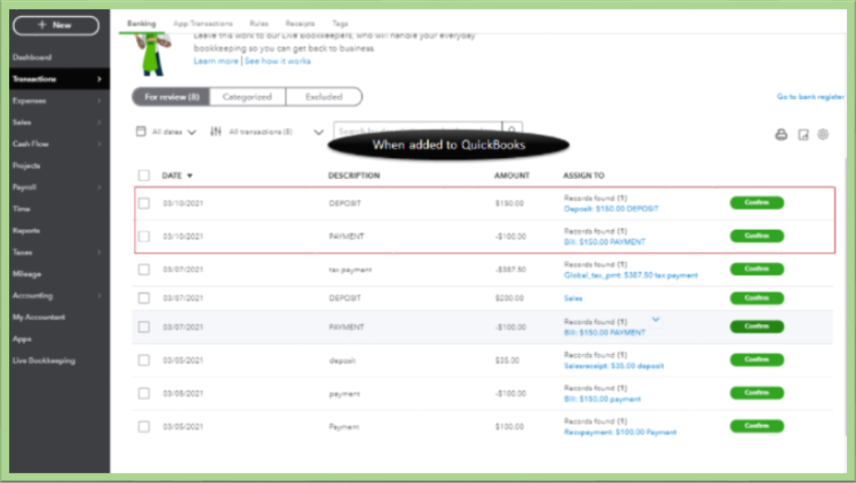
Task: Open Live Bookkeeping in the sidebar
Action: [44, 361]
